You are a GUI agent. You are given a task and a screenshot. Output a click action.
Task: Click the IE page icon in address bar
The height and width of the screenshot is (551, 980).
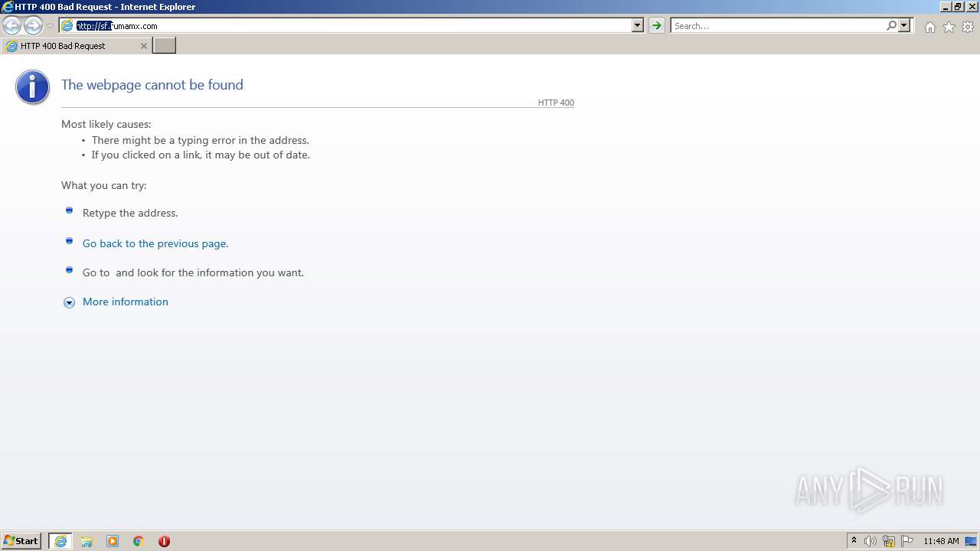coord(67,26)
